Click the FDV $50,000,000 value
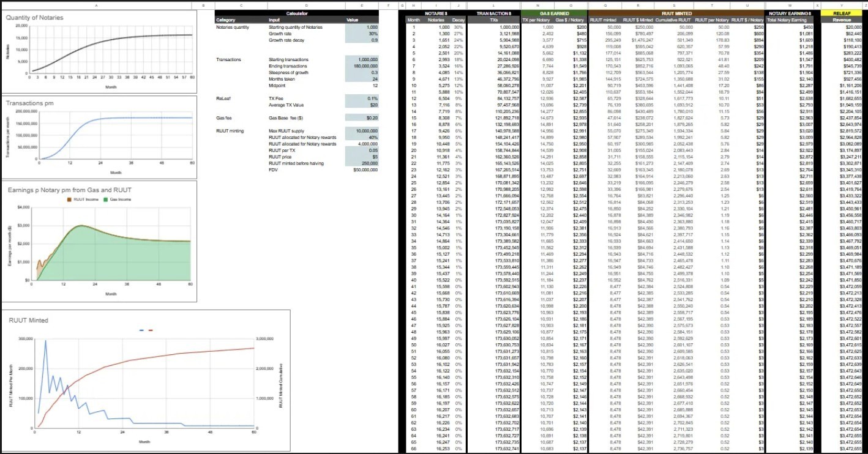Screen dimensions: 868x454 pos(365,169)
